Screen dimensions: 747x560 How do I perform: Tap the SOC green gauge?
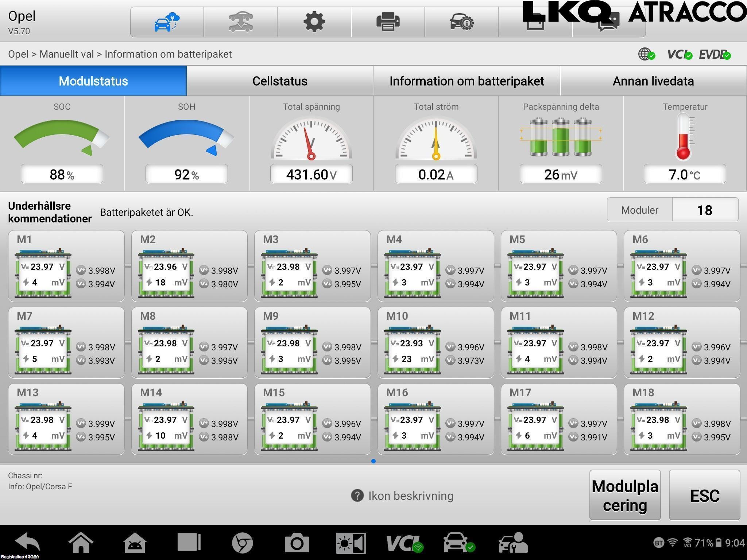tap(62, 137)
